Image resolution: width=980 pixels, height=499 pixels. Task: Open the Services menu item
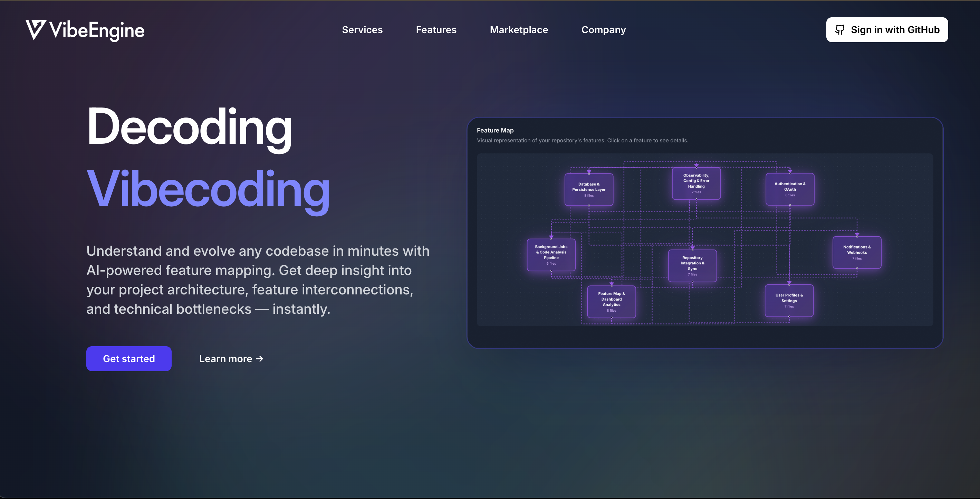coord(362,30)
